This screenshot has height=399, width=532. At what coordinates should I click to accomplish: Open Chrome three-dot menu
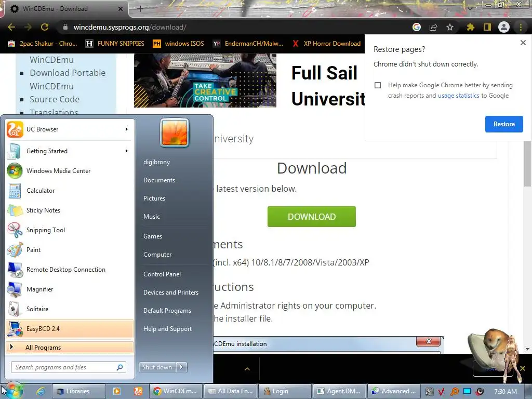[x=521, y=27]
